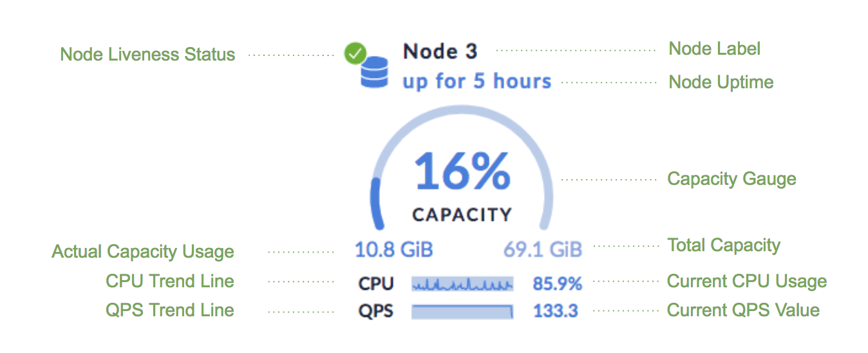Image resolution: width=868 pixels, height=353 pixels.
Task: Click the Node Uptime annotation label
Action: [x=721, y=82]
